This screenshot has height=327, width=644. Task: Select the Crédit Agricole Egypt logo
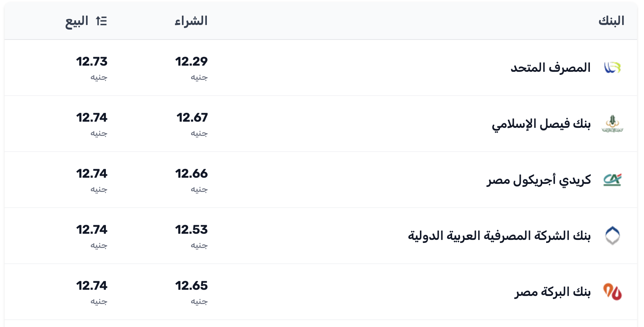click(613, 179)
